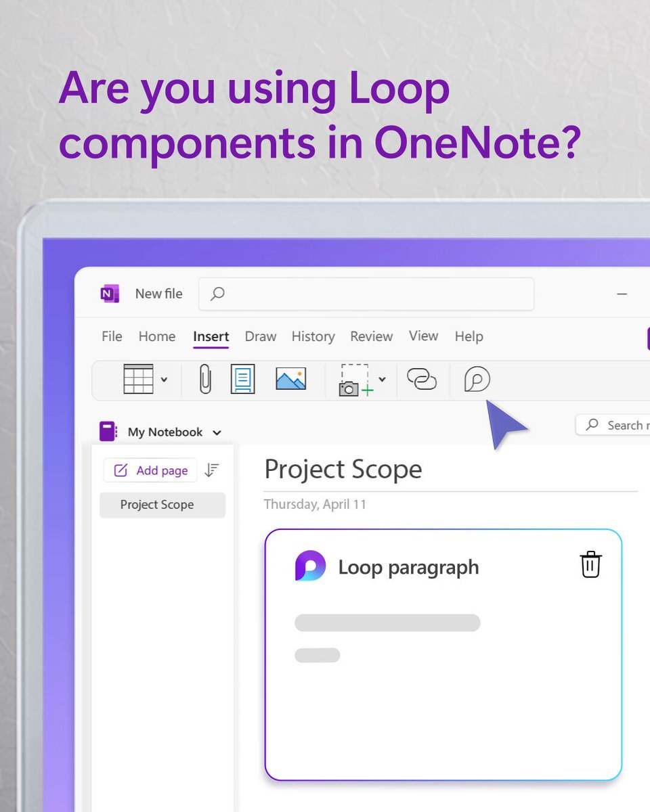This screenshot has width=650, height=812.
Task: Minimize the OneNote window
Action: tap(622, 294)
